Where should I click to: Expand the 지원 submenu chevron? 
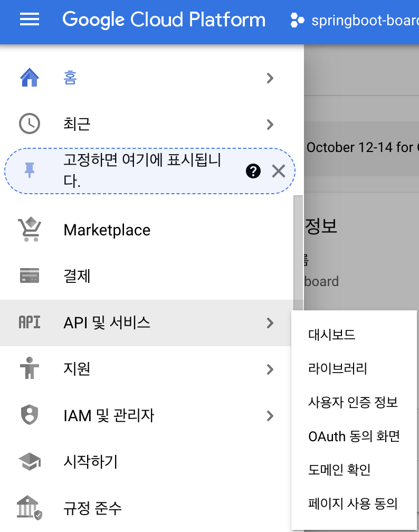(x=270, y=369)
